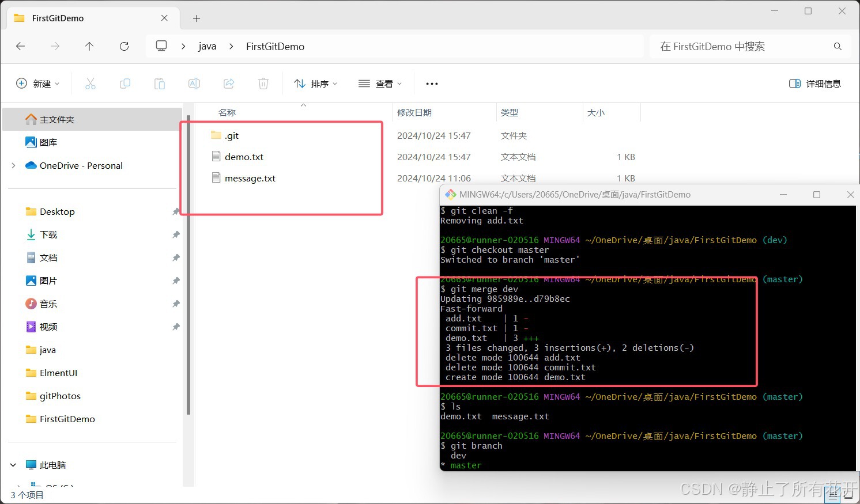Go up one folder level
Image resolution: width=860 pixels, height=504 pixels.
(89, 46)
